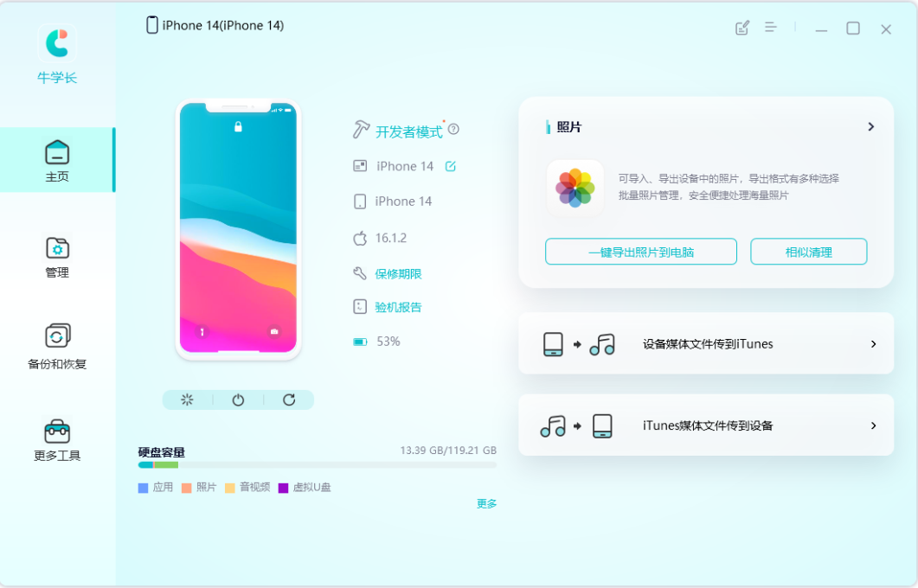
Task: Click the disk capacity usage bar
Action: tap(318, 465)
